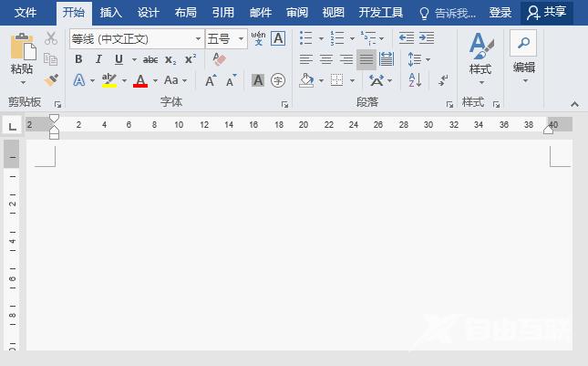Click the Cut scissors icon

click(51, 38)
